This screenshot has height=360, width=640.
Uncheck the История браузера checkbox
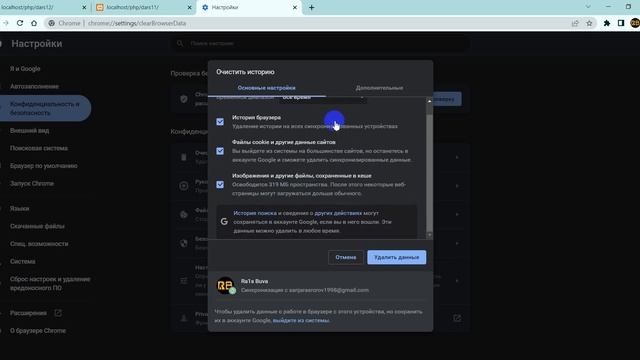220,122
